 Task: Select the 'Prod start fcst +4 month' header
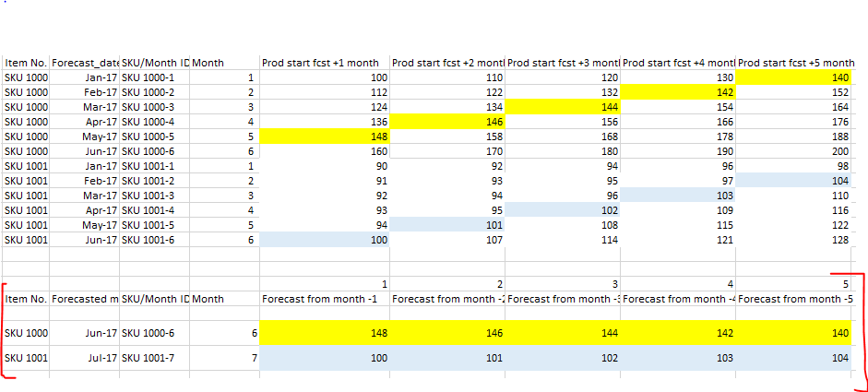(x=678, y=63)
